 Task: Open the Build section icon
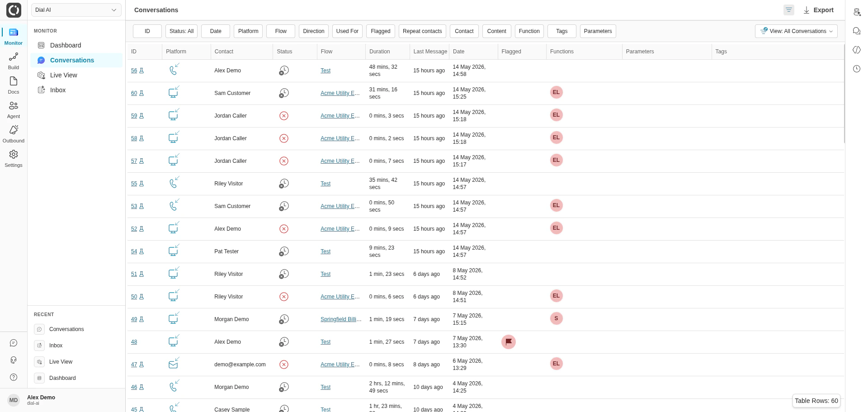point(14,61)
